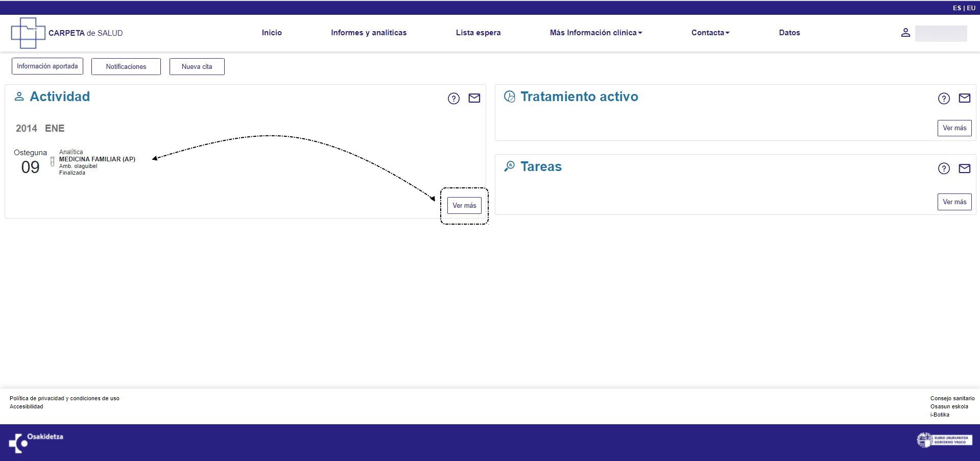This screenshot has width=980, height=461.
Task: Open Informes y analíticas menu
Action: click(x=369, y=33)
